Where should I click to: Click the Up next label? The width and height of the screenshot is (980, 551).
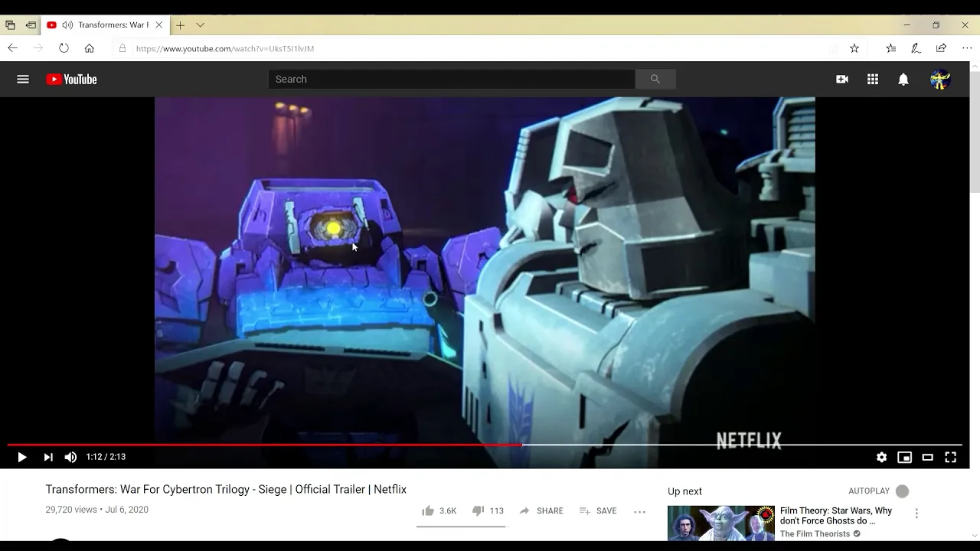tap(684, 491)
